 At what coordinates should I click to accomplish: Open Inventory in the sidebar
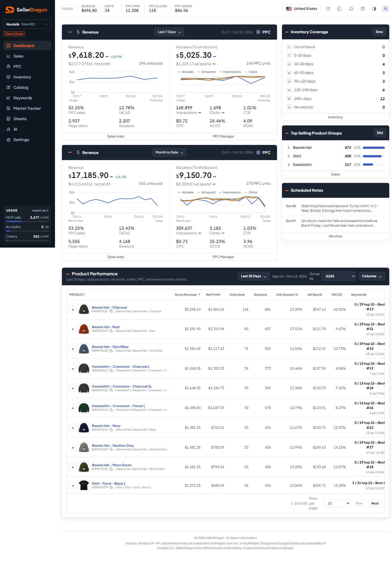point(27,77)
